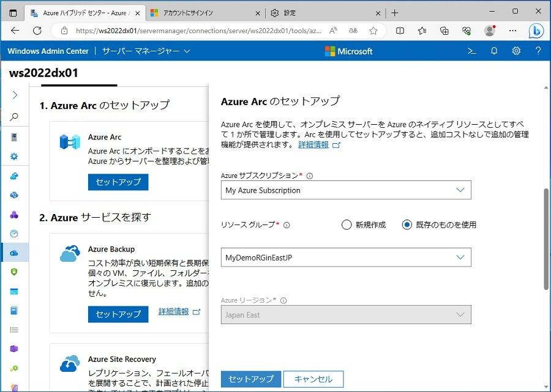Open tab actions menu icon at top left
Image resolution: width=551 pixels, height=392 pixels.
pos(13,13)
